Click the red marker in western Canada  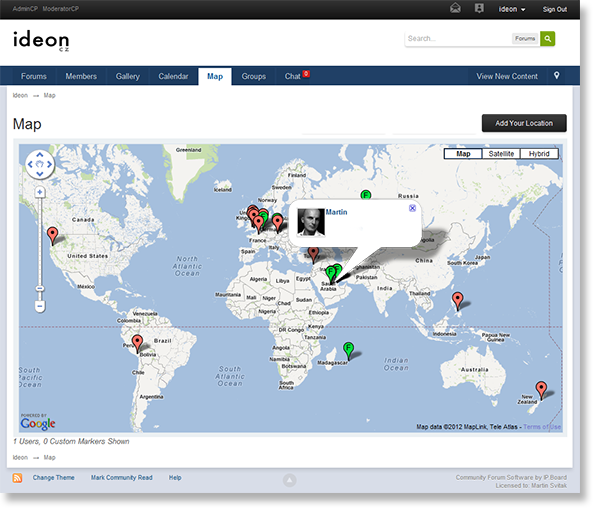[x=52, y=235]
